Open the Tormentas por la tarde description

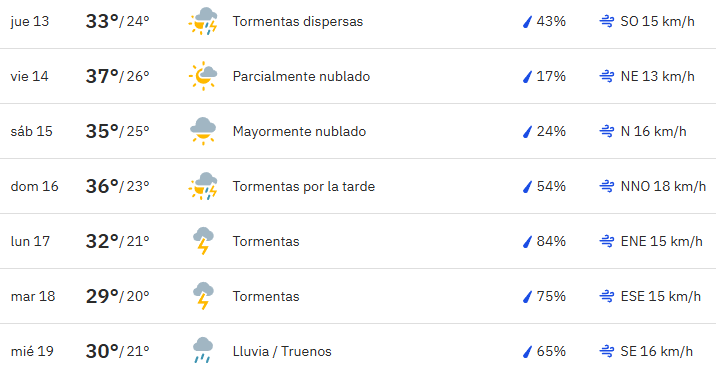click(x=304, y=186)
